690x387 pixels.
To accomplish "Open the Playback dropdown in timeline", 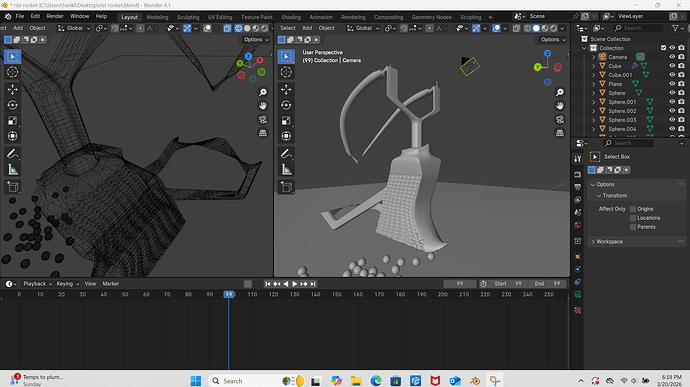I will [37, 284].
